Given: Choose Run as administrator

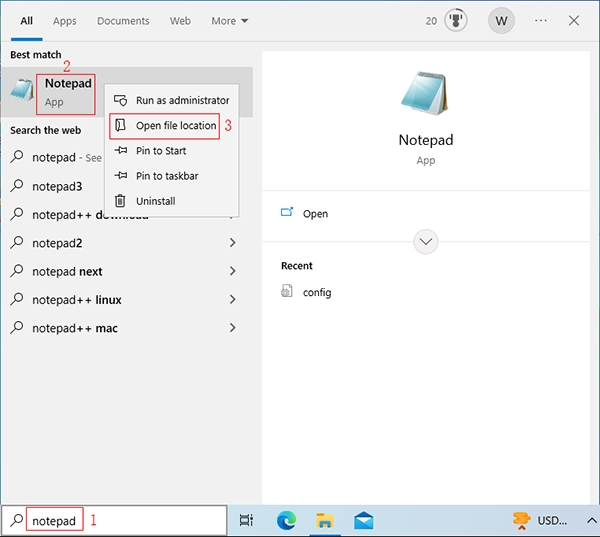Looking at the screenshot, I should pos(171,100).
